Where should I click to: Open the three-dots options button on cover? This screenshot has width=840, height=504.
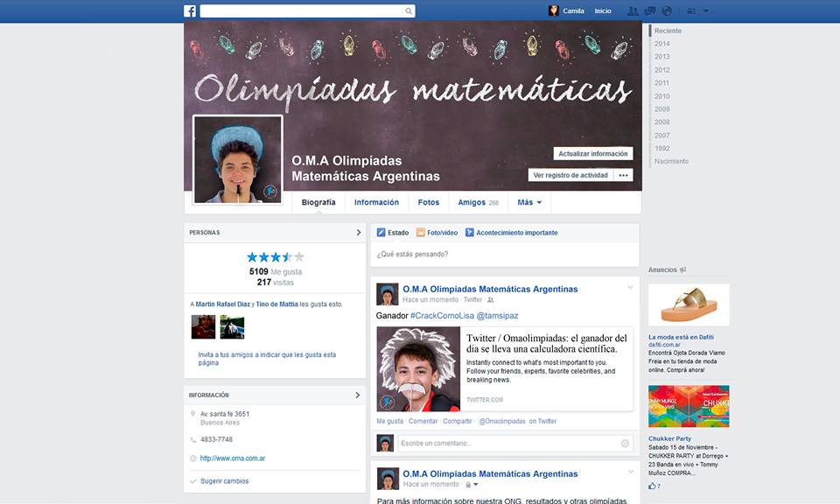(x=624, y=175)
